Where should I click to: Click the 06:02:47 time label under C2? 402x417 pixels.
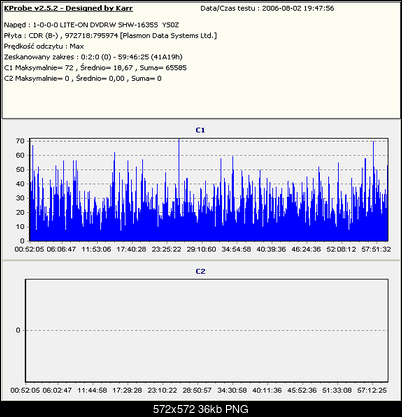pos(57,390)
